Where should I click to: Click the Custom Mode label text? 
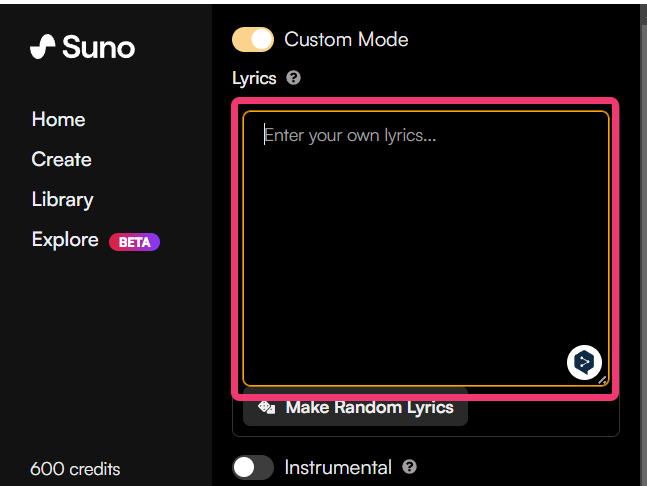click(346, 39)
